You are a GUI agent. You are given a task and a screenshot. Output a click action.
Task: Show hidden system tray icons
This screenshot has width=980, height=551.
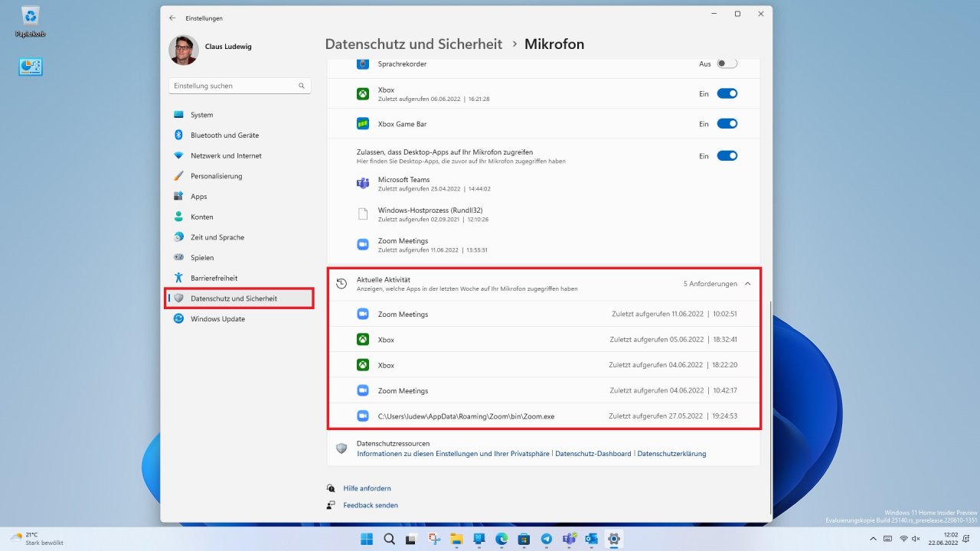[873, 539]
